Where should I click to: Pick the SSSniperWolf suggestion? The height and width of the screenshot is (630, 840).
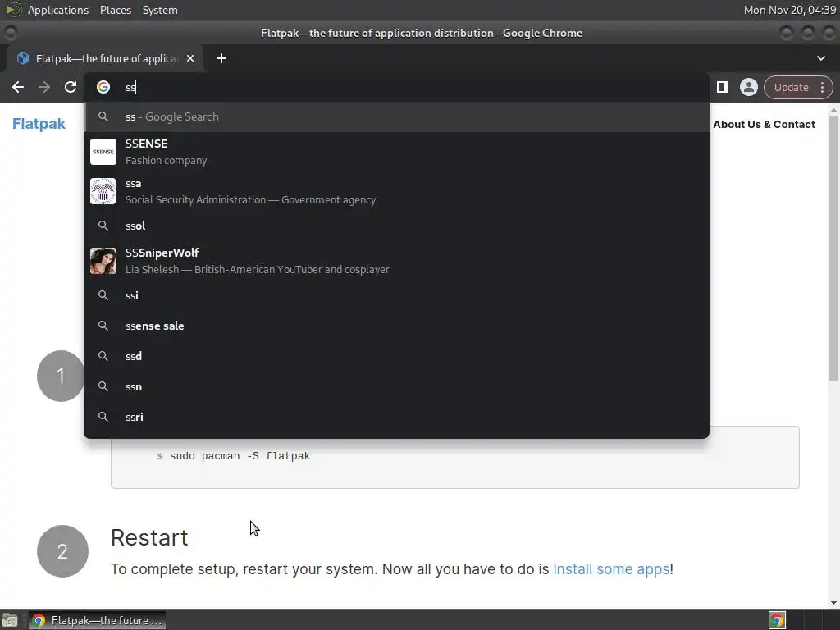click(246, 261)
